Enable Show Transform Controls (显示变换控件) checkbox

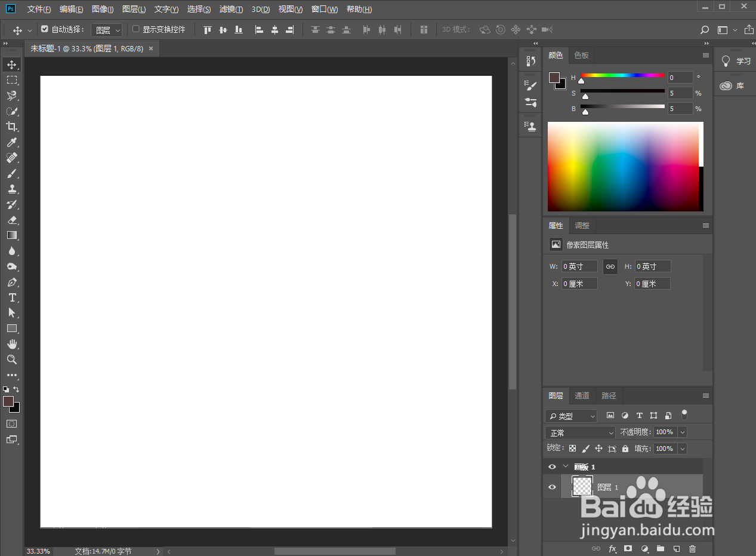(x=135, y=29)
